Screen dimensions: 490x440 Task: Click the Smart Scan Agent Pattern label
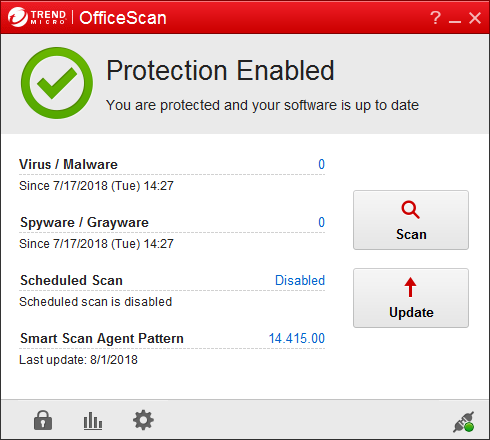point(102,339)
